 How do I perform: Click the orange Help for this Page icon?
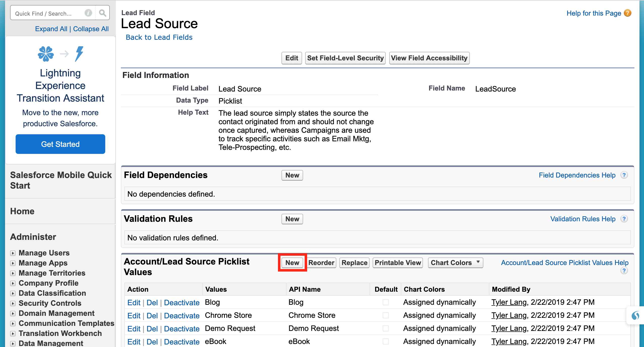pyautogui.click(x=627, y=13)
